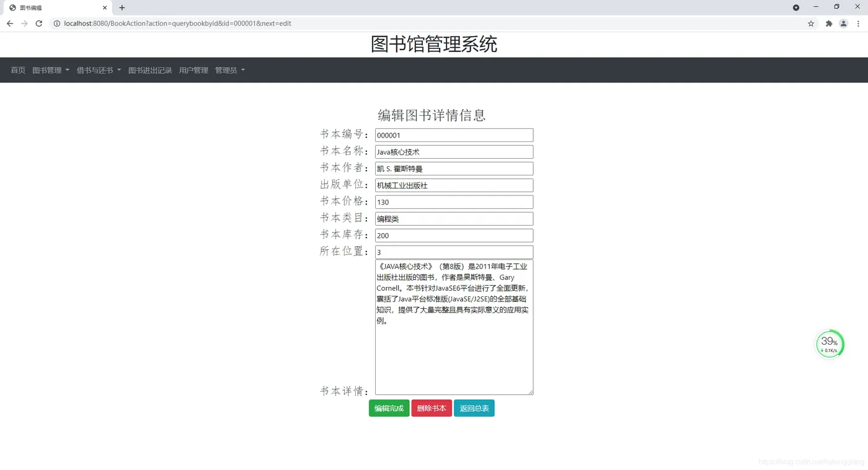The image size is (868, 470).
Task: Click the 书本名称 label
Action: (345, 151)
